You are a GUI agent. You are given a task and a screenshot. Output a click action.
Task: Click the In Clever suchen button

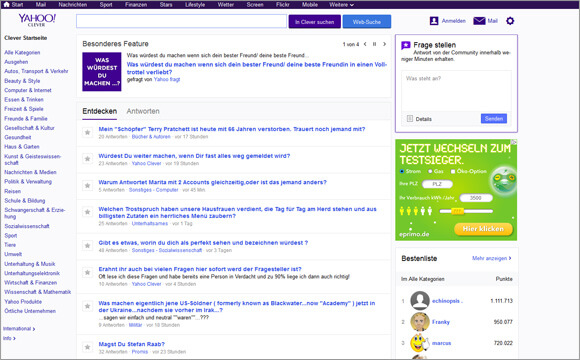coord(314,22)
